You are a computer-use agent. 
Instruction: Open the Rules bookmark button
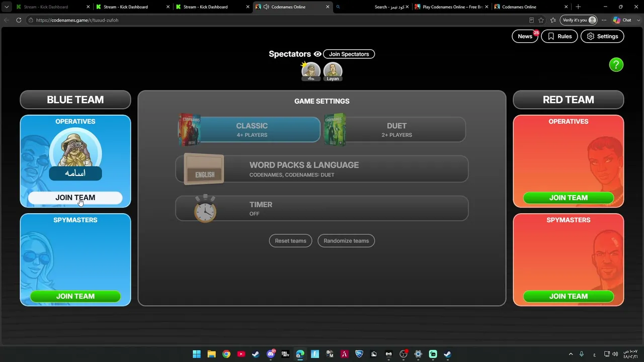click(559, 36)
